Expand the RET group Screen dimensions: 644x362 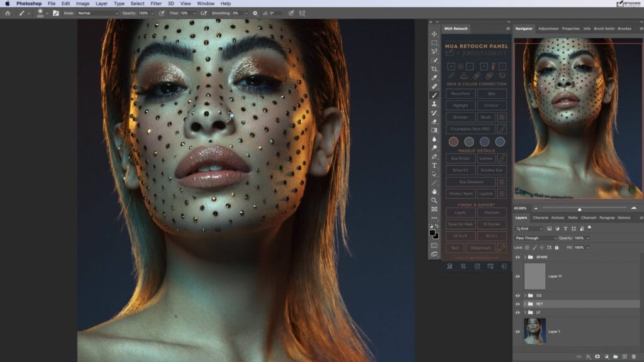coord(525,304)
